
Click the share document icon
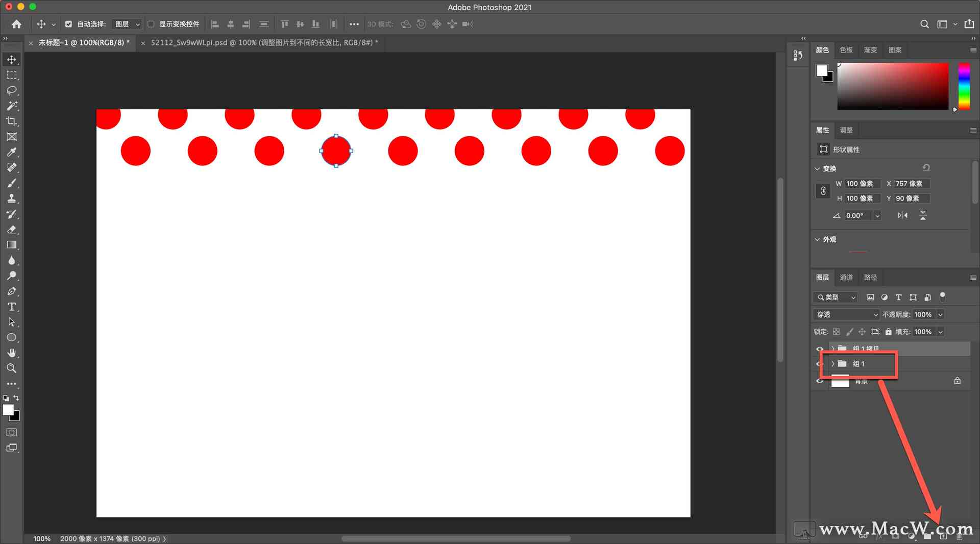(969, 24)
